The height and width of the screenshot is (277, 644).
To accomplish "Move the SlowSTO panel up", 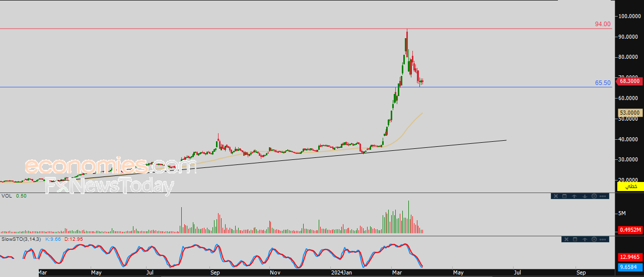I will tap(584, 239).
